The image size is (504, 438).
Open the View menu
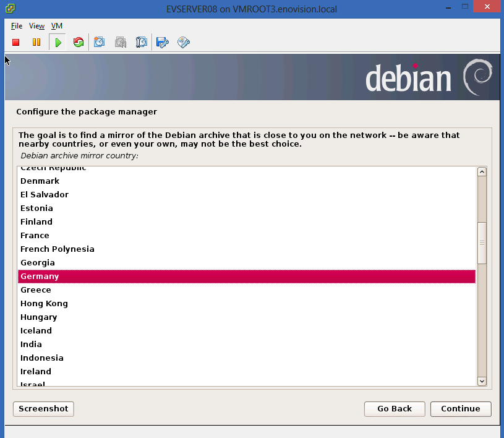(36, 26)
